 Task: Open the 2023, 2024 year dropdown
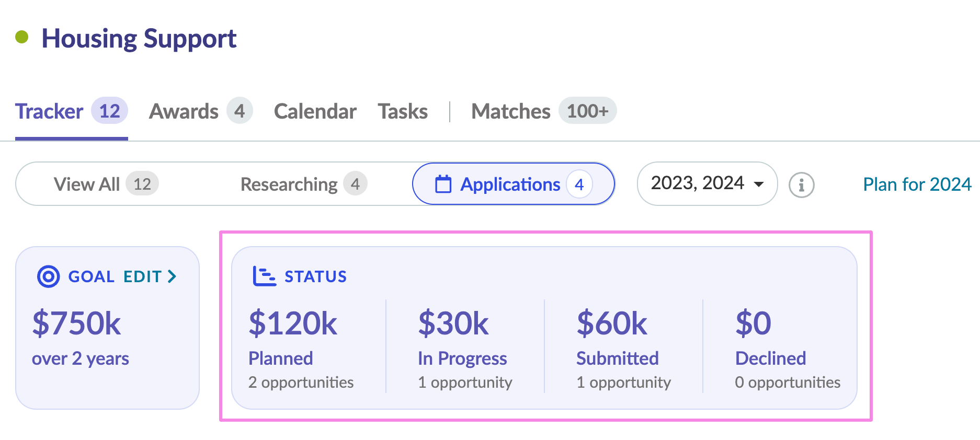coord(706,184)
